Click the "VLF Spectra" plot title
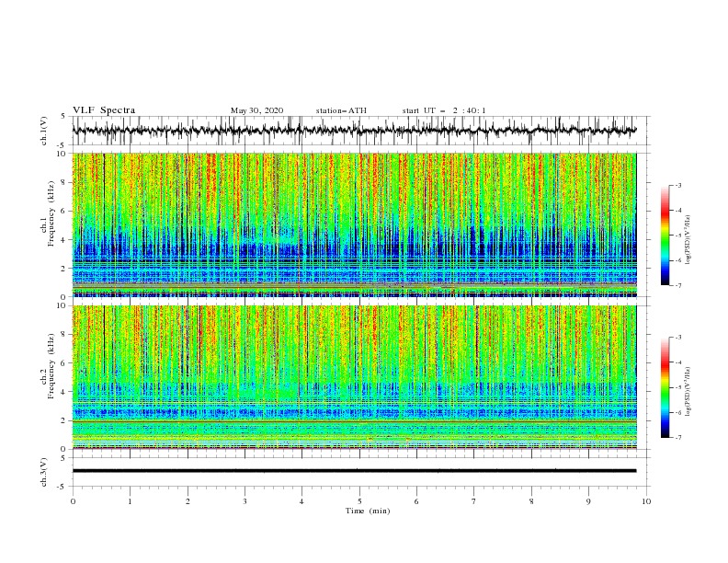The image size is (728, 563). (104, 110)
